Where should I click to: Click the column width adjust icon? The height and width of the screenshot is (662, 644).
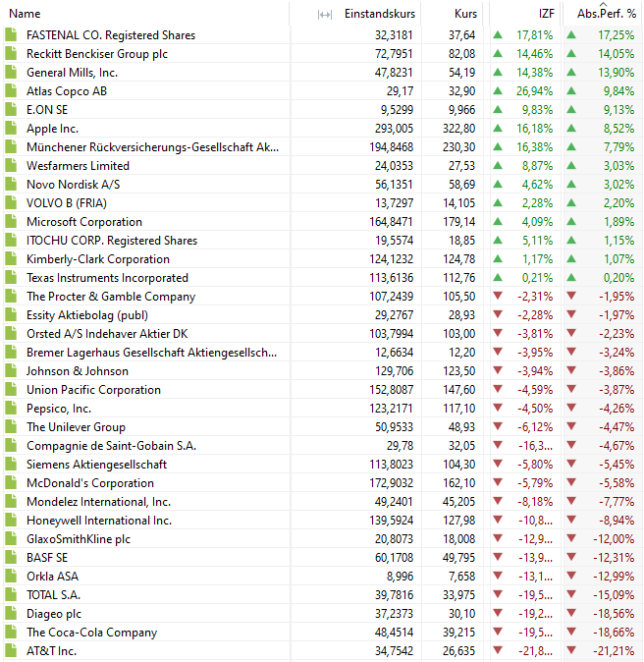(x=325, y=15)
